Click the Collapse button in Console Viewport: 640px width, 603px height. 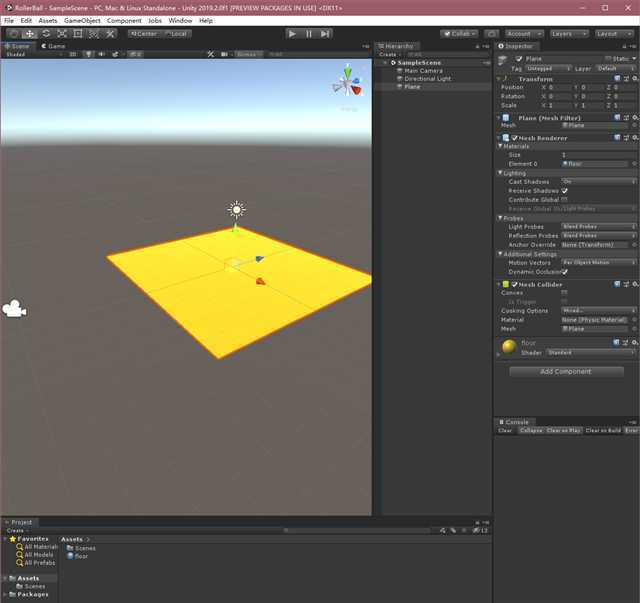531,430
